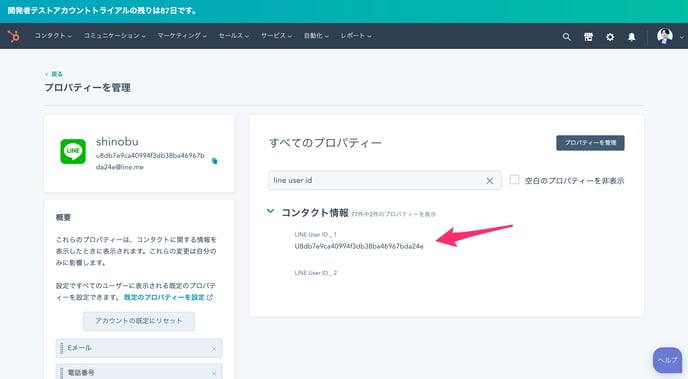Open the user avatar menu
688x379 pixels.
pyautogui.click(x=665, y=36)
